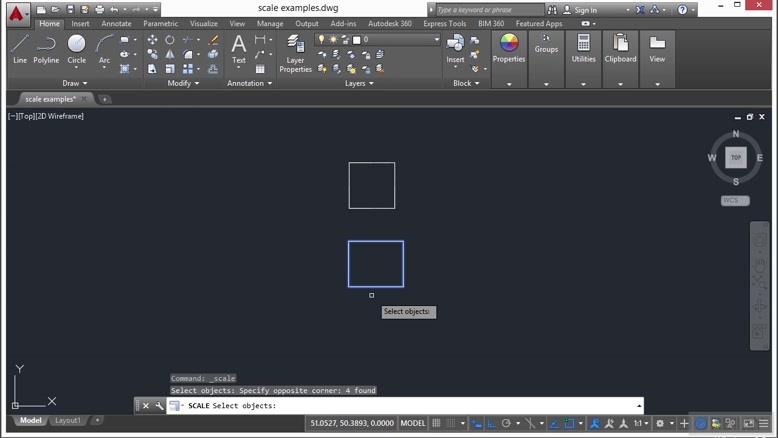Open the Visualize ribbon tab
778x438 pixels.
[x=204, y=23]
